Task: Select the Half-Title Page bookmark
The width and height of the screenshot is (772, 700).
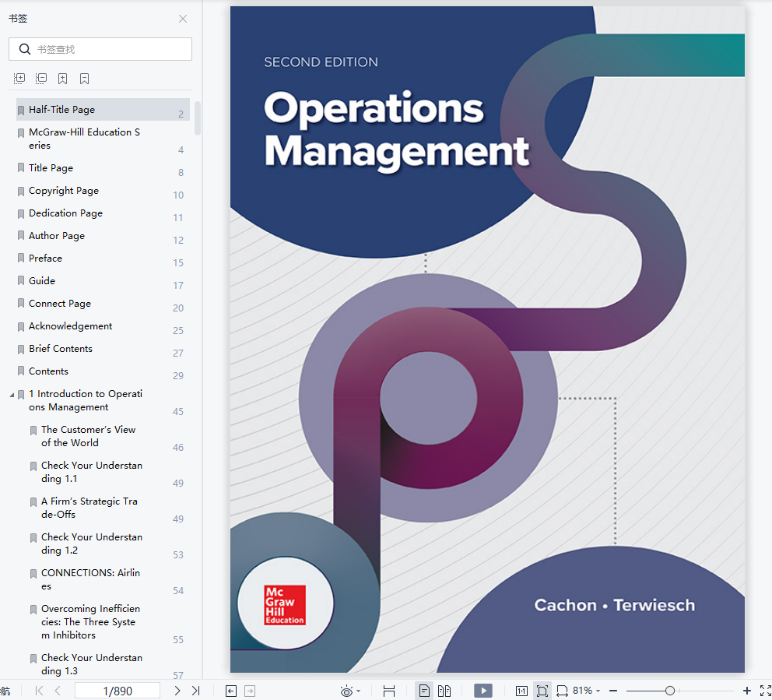Action: [x=103, y=109]
